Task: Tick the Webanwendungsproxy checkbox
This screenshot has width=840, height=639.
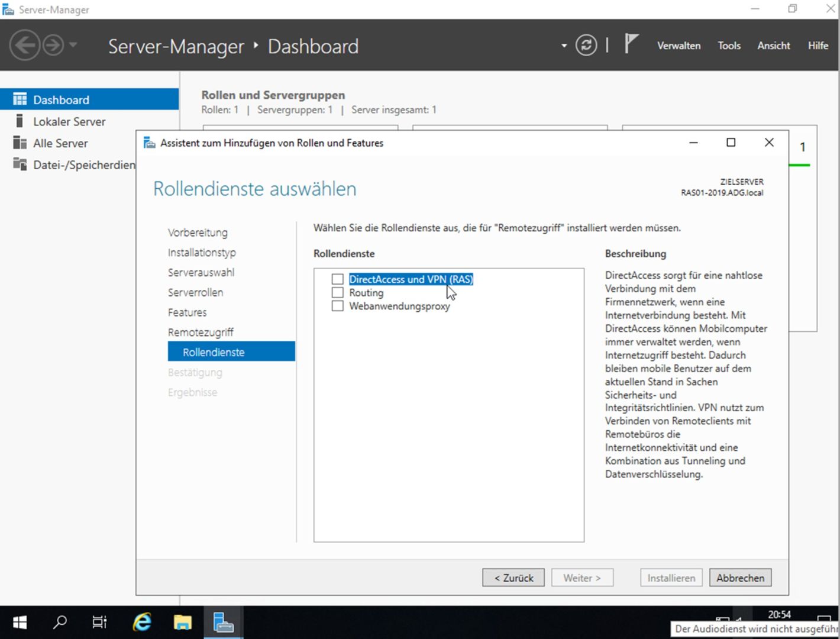Action: click(x=338, y=306)
